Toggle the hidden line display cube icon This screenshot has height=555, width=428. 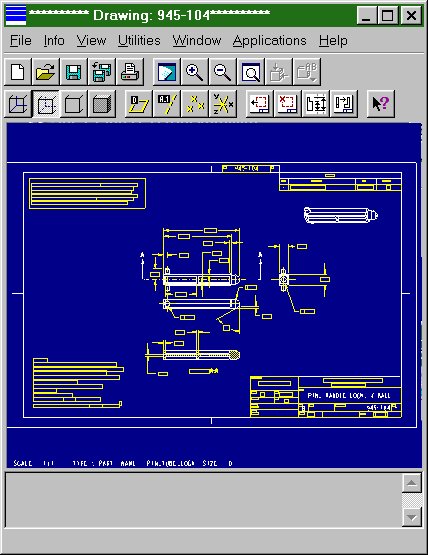tap(46, 104)
